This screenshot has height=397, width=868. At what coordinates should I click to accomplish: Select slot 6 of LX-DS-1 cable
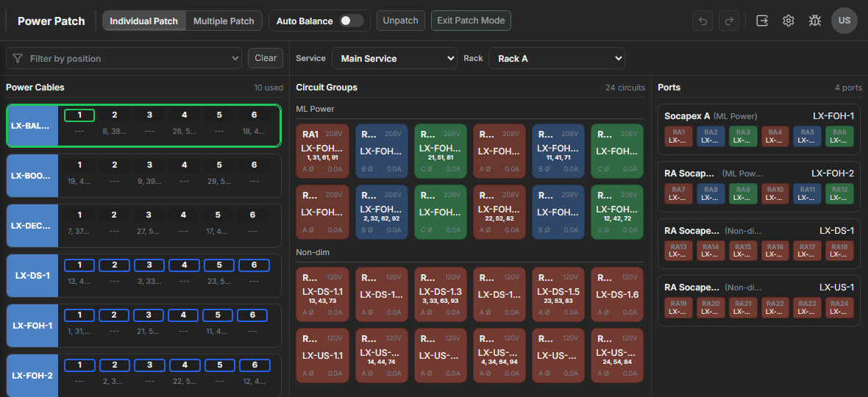pyautogui.click(x=254, y=265)
